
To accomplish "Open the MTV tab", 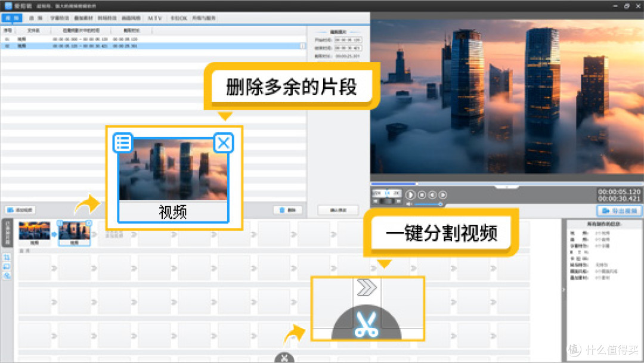I will pyautogui.click(x=155, y=18).
